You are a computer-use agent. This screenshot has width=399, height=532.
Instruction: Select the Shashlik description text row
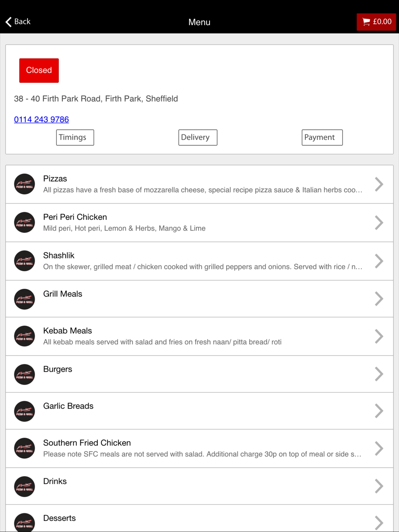point(203,267)
